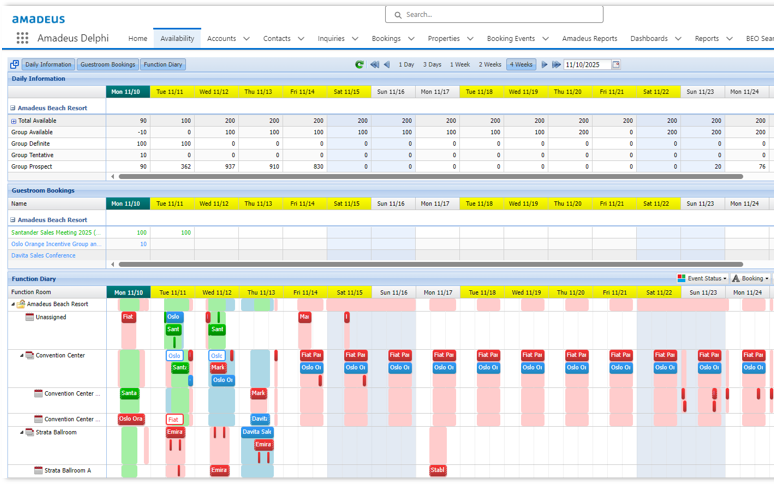Click the Reports tab label
The width and height of the screenshot is (774, 484).
[x=706, y=38]
